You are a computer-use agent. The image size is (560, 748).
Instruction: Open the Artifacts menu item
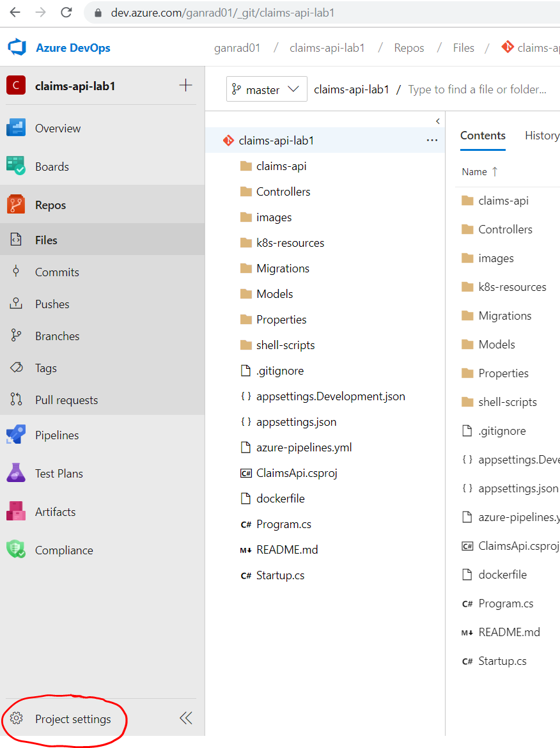(56, 511)
